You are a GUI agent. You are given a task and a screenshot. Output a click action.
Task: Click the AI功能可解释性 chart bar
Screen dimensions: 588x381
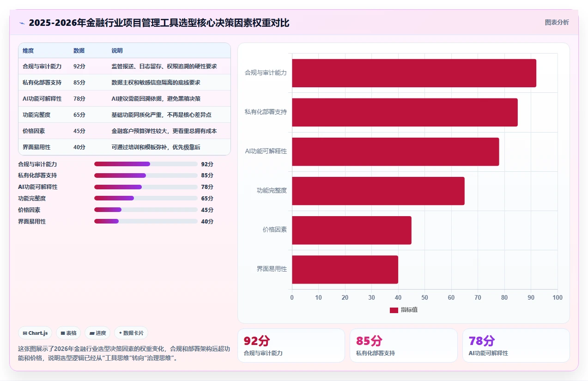[395, 151]
